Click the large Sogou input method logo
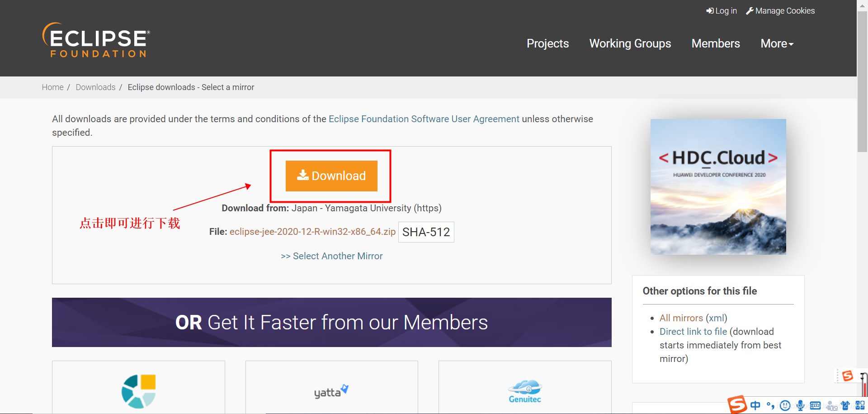868x414 pixels. [x=737, y=404]
